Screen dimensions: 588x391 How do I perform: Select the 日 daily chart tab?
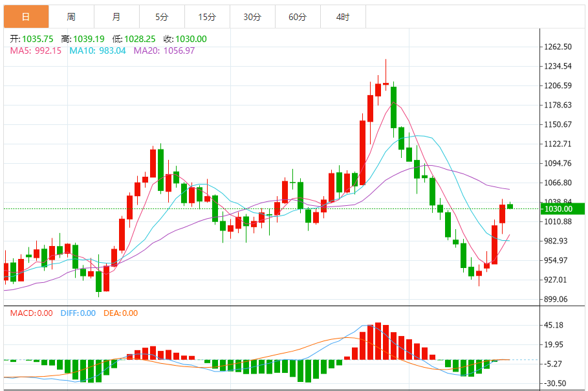[x=27, y=17]
